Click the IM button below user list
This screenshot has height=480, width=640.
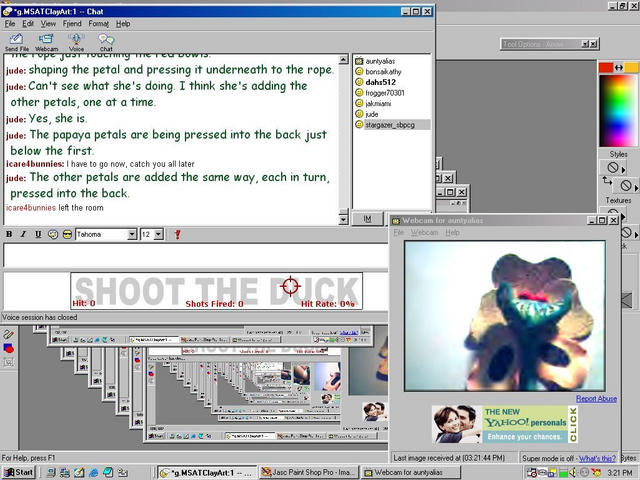point(367,219)
